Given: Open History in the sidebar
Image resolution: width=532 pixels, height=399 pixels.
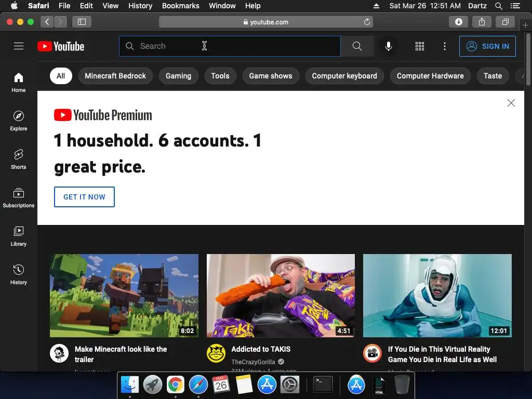Looking at the screenshot, I should pyautogui.click(x=19, y=274).
